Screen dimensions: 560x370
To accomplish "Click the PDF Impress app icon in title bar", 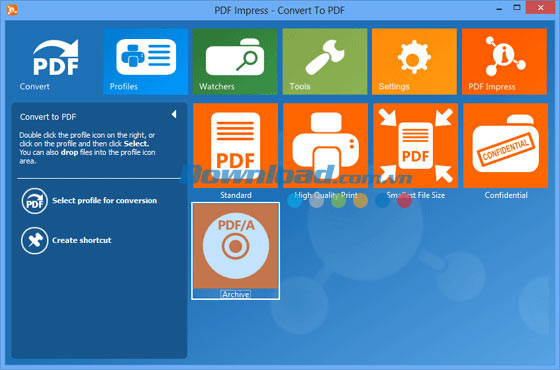I will tap(12, 9).
